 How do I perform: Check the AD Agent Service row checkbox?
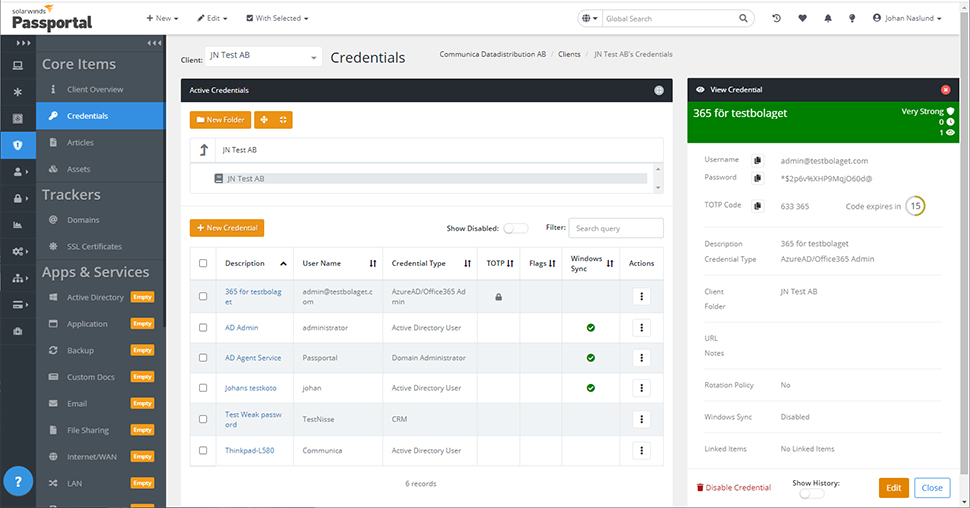[203, 358]
